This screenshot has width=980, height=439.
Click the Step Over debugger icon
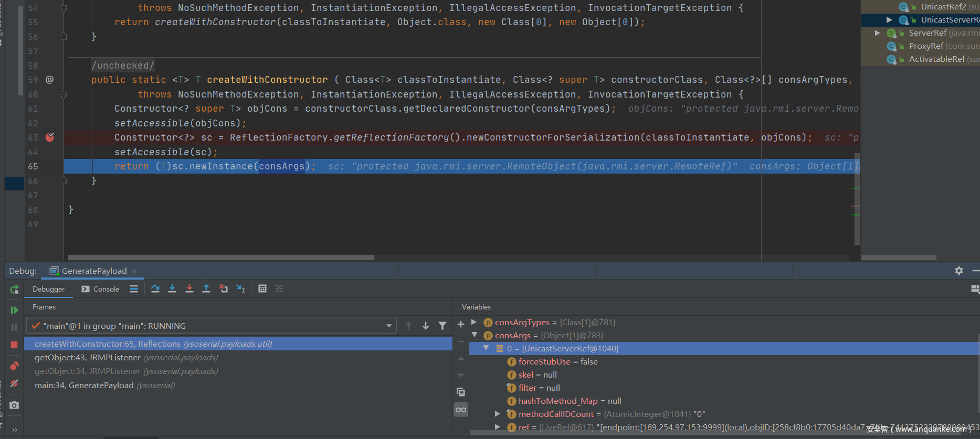[x=155, y=288]
